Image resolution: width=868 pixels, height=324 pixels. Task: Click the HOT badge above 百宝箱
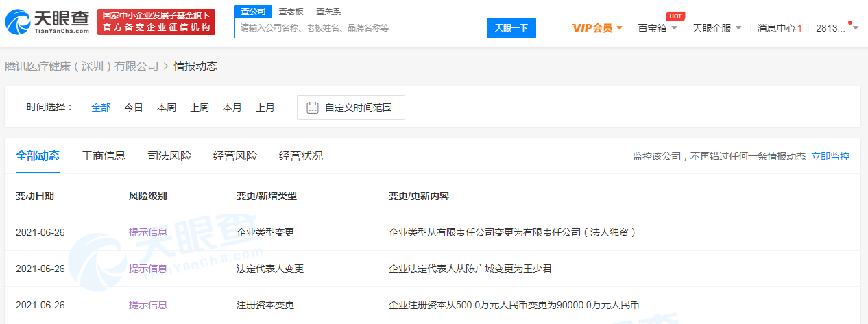(x=675, y=16)
